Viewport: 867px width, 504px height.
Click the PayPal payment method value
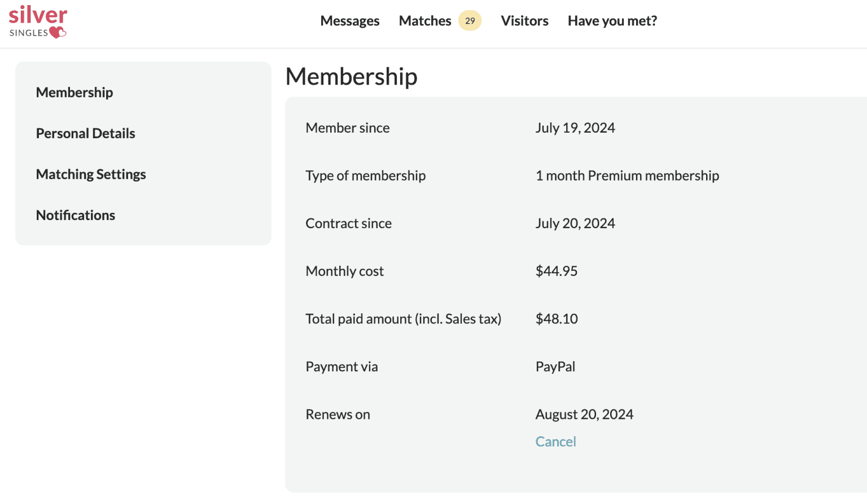click(555, 367)
